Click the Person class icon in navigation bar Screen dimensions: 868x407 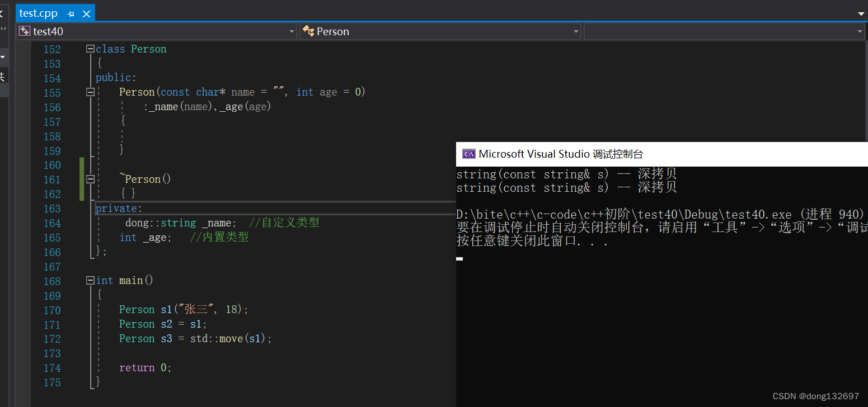(308, 31)
